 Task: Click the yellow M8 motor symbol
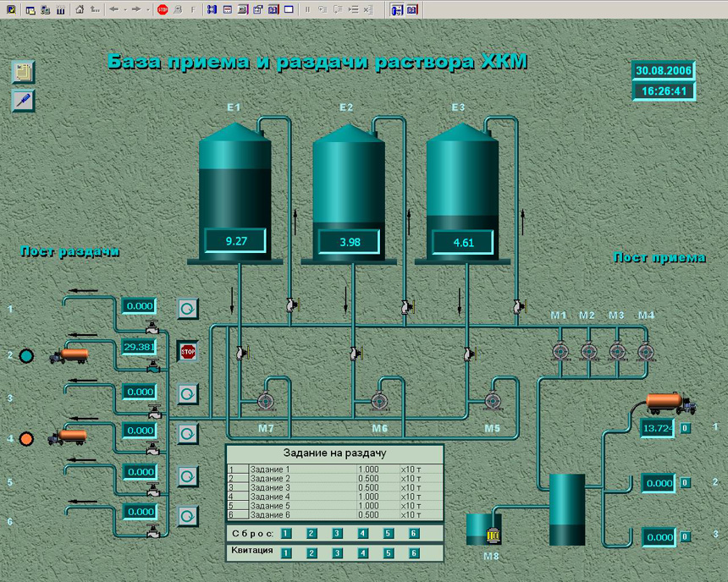pos(493,535)
